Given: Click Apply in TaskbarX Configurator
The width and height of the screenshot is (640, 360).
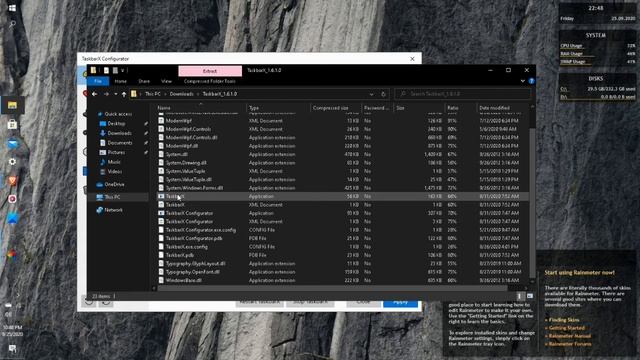Looking at the screenshot, I should [400, 302].
